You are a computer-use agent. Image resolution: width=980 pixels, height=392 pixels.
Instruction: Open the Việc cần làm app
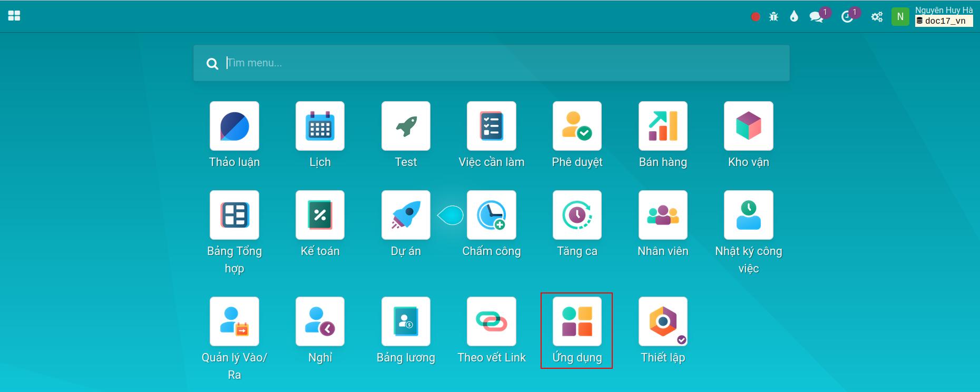492,126
